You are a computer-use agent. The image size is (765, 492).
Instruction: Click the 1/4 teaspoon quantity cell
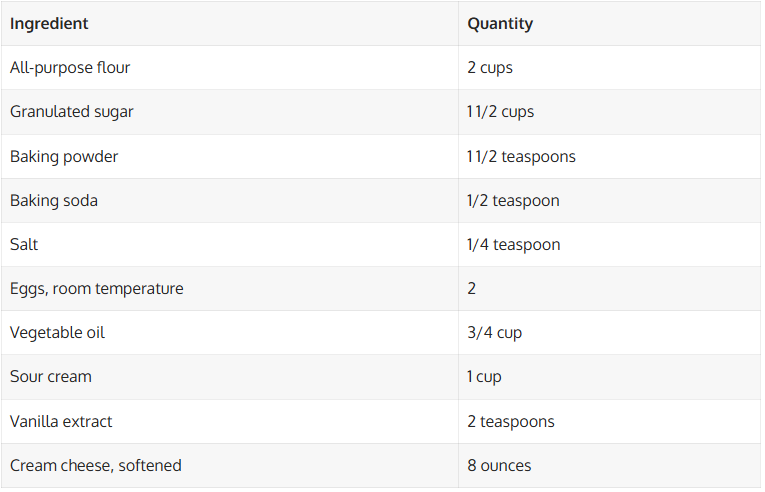[513, 244]
